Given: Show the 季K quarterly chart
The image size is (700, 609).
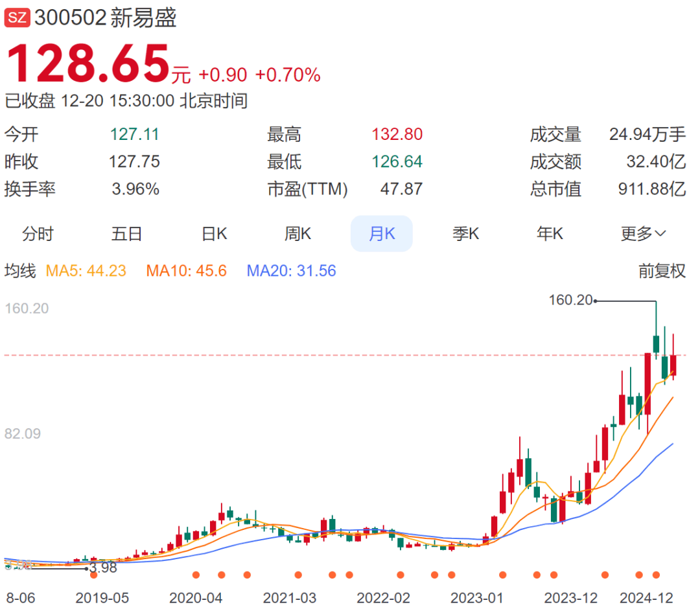Looking at the screenshot, I should click(465, 233).
